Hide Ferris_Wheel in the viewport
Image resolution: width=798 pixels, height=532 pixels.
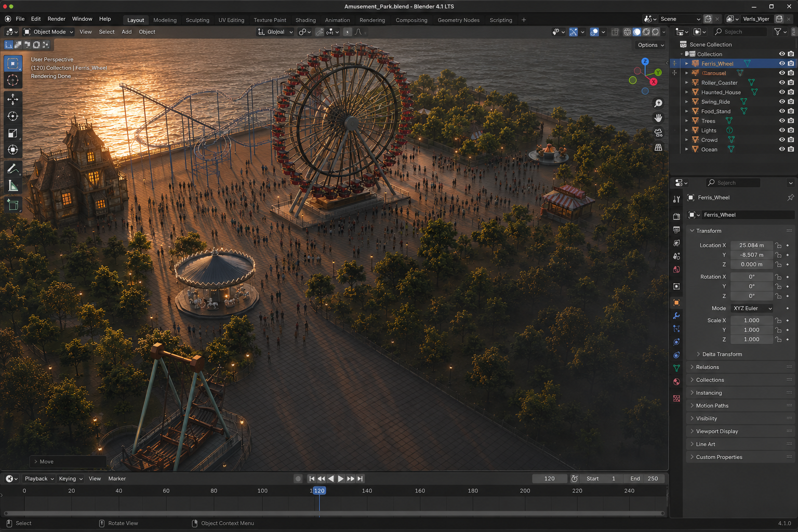coord(781,63)
